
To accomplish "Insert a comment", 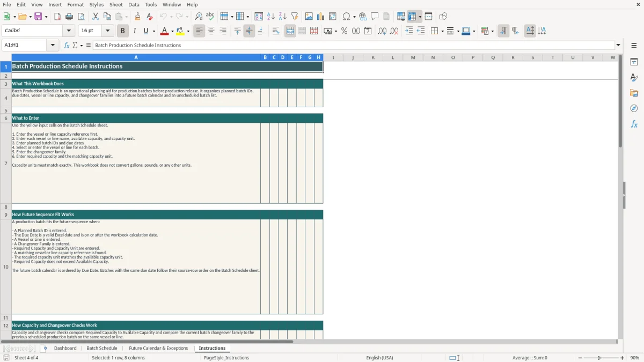I will coord(375,17).
